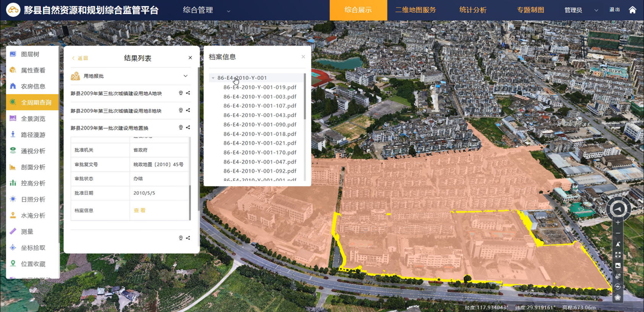Viewport: 644px width, 312px height.
Task: Open the 测量 measurement tool
Action: click(x=27, y=231)
